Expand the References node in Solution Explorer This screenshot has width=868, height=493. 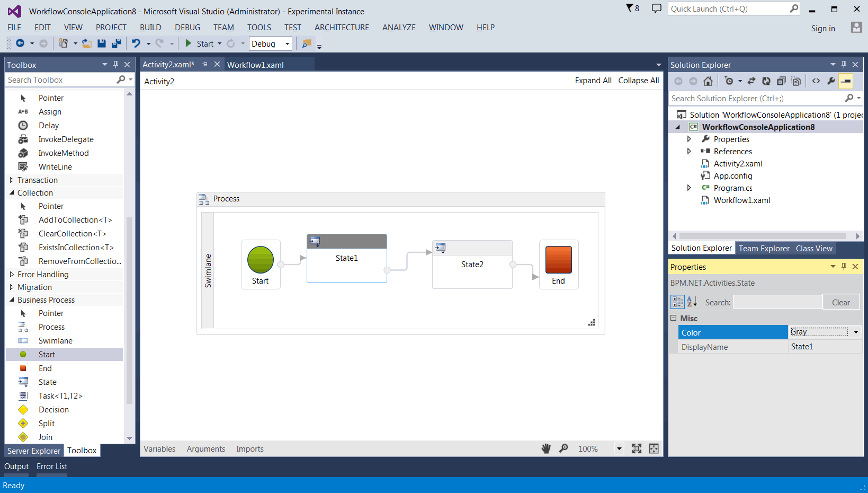689,151
